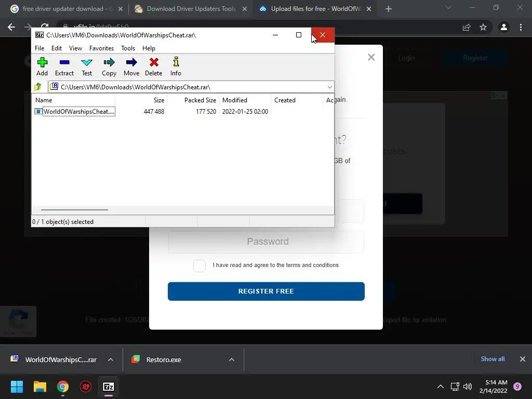Click the Register button on the webpage
The width and height of the screenshot is (532, 399).
coord(475,58)
